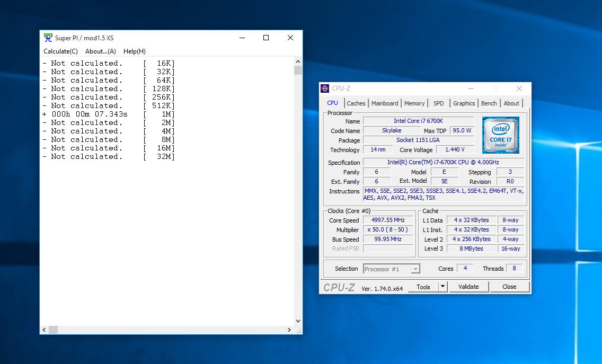Click the Cores count value '4'
Viewport: 602px width, 364px height.
(x=465, y=269)
